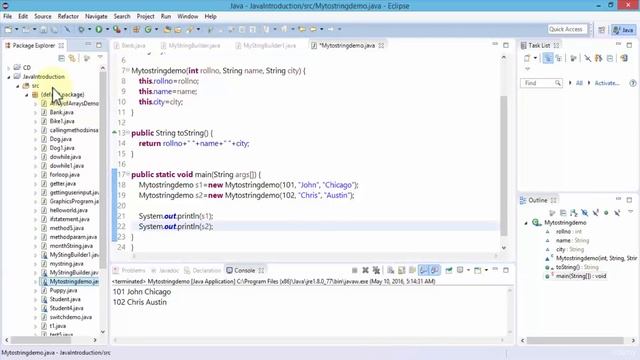Click the Run External Tools icon

click(x=117, y=29)
